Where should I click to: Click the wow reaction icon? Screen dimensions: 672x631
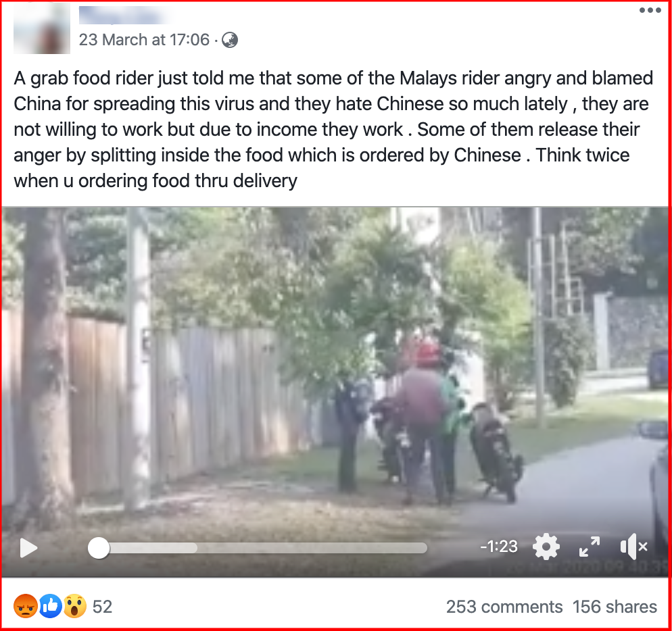(75, 606)
